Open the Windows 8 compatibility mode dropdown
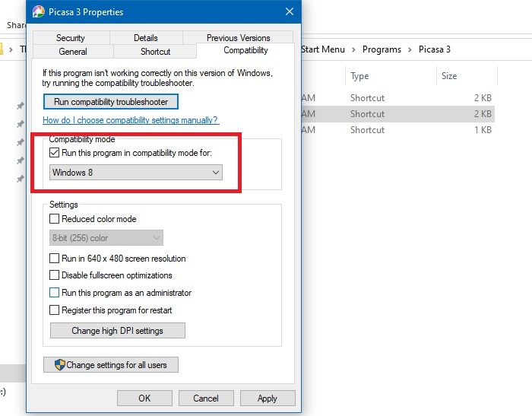 point(136,172)
